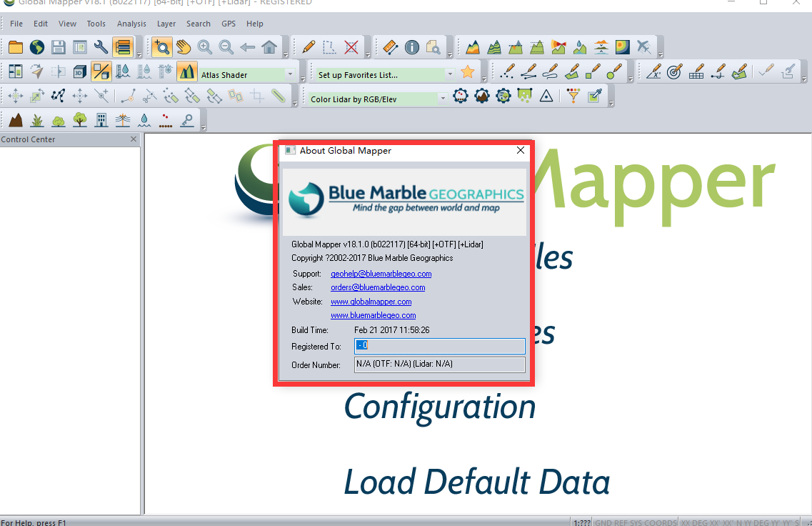812x526 pixels.
Task: Toggle the Zoom tool button
Action: (162, 47)
